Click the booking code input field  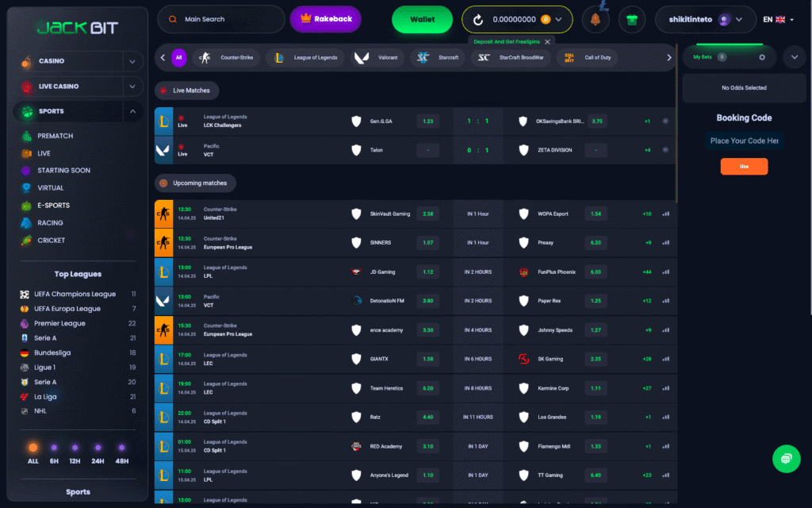[744, 141]
